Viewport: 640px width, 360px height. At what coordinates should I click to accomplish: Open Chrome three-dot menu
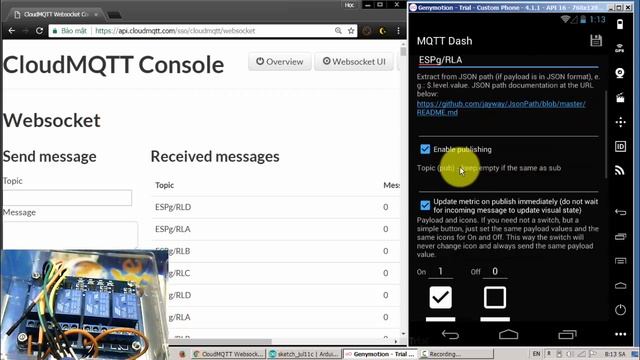coord(398,31)
